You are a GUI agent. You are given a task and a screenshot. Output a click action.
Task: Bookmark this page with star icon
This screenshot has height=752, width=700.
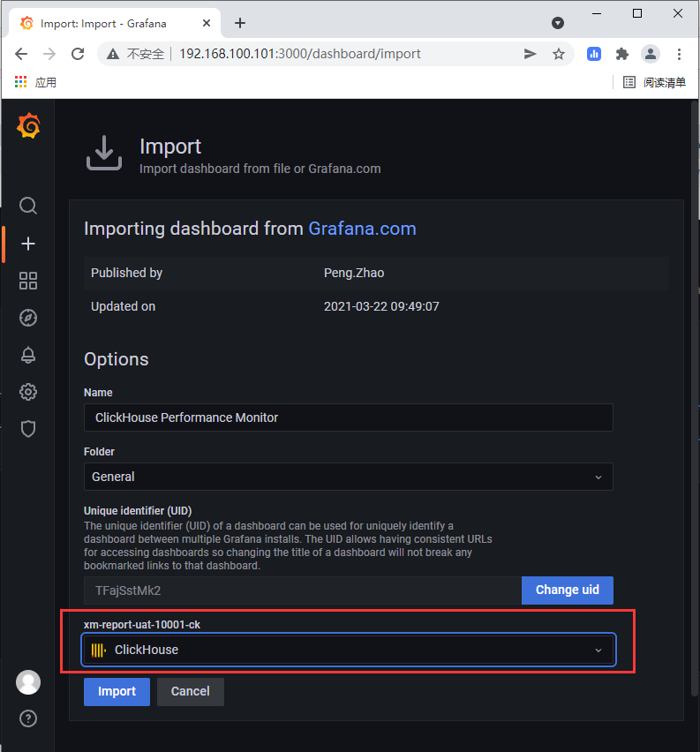coord(559,54)
